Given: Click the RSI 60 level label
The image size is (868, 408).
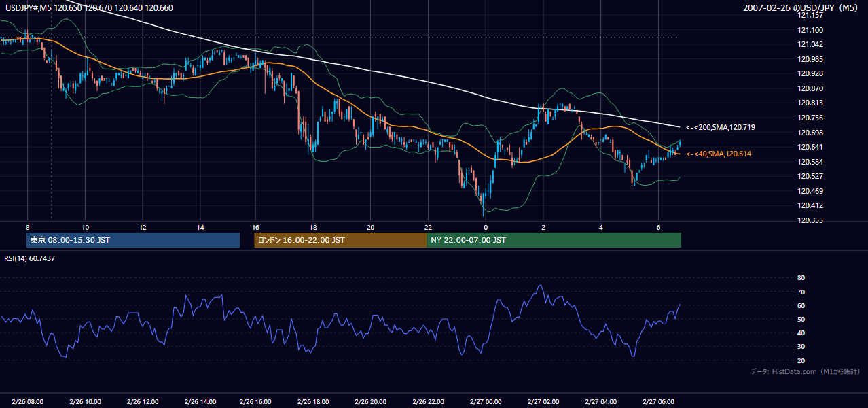Looking at the screenshot, I should 801,305.
